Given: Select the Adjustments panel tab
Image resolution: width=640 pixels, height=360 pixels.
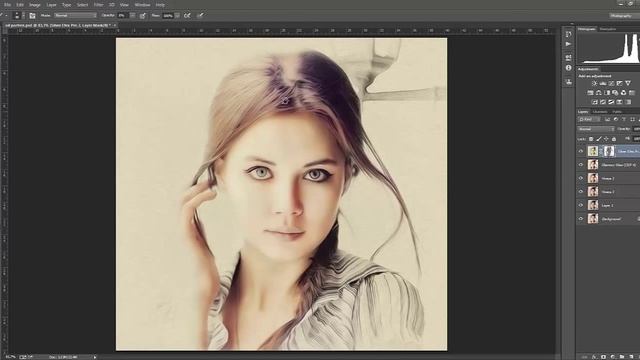Looking at the screenshot, I should tap(589, 69).
